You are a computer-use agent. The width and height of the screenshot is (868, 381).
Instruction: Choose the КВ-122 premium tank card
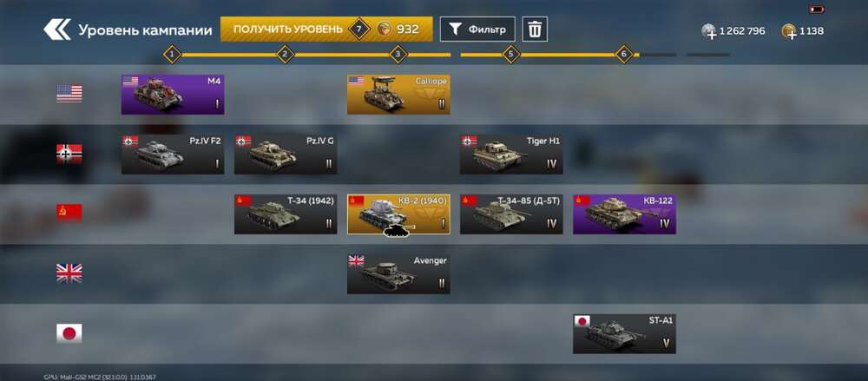click(624, 214)
